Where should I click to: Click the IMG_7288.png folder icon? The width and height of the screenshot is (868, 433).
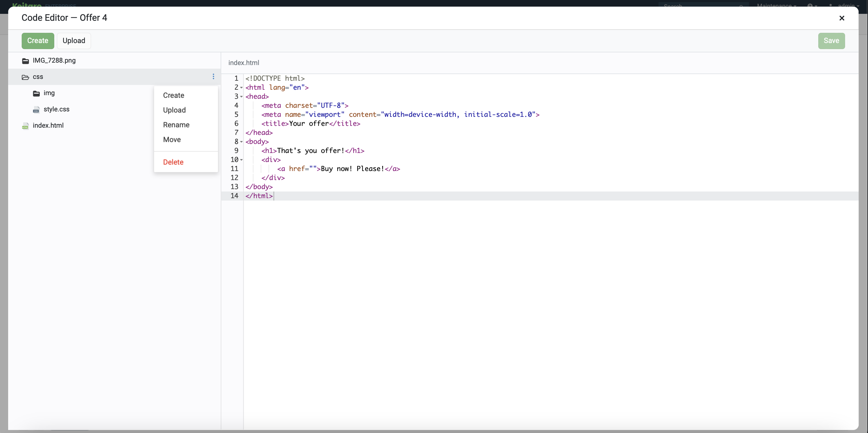coord(25,61)
